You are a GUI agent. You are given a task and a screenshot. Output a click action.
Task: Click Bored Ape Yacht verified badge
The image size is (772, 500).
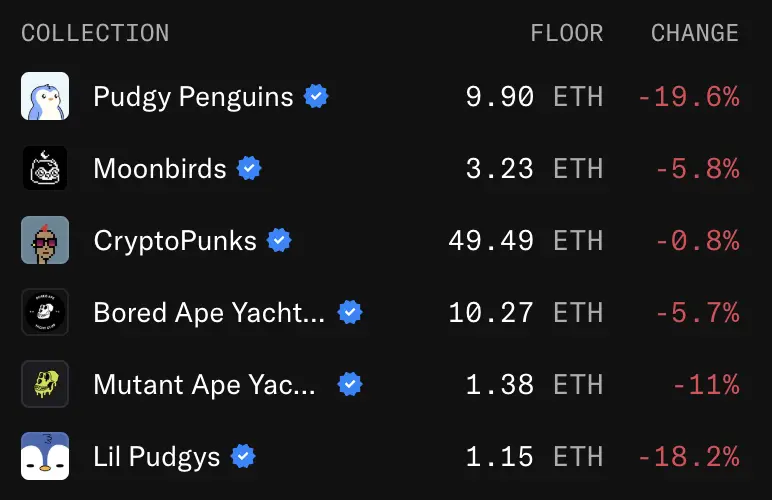pos(350,312)
